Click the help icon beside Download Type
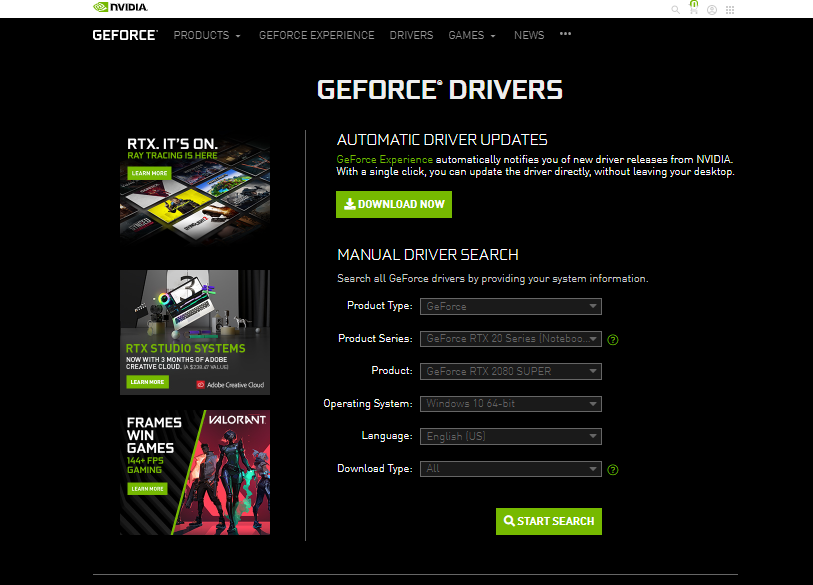813x585 pixels. [x=613, y=470]
